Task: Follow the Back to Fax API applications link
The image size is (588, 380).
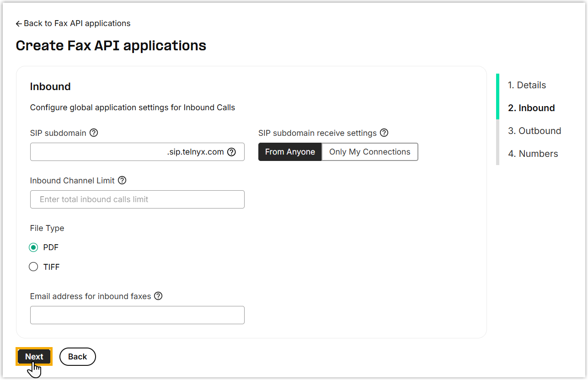Action: (77, 23)
